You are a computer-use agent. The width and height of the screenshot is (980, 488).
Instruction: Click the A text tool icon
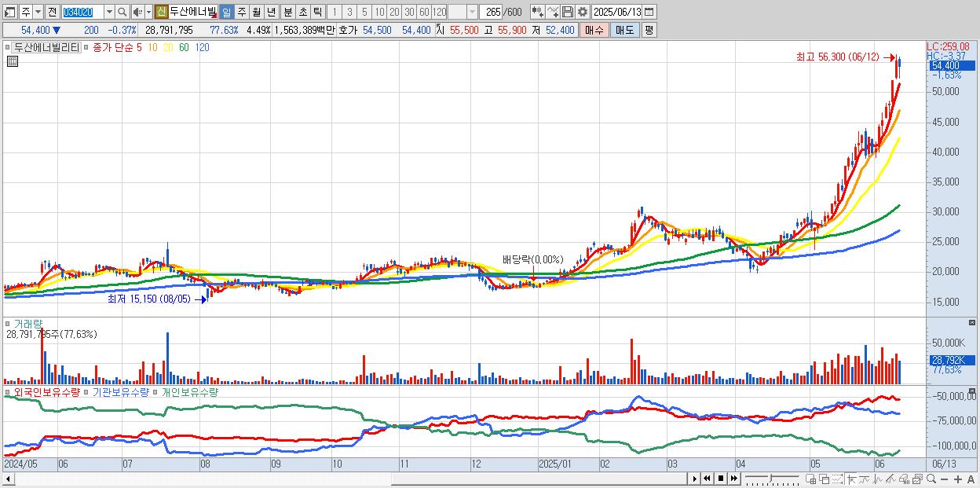(971, 479)
